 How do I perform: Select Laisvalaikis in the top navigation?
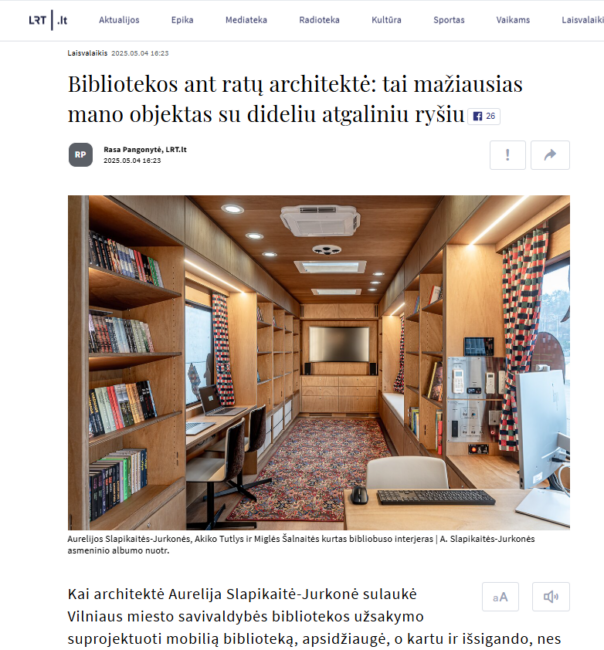(582, 20)
